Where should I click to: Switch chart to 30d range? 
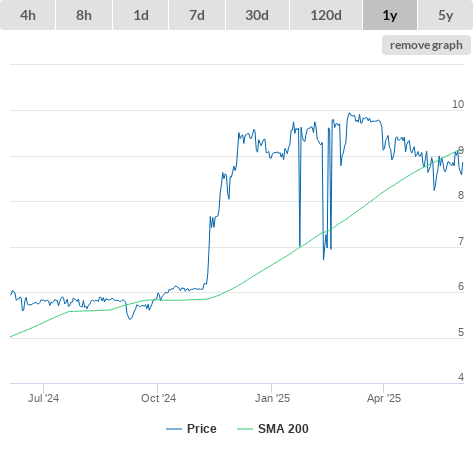tap(257, 15)
